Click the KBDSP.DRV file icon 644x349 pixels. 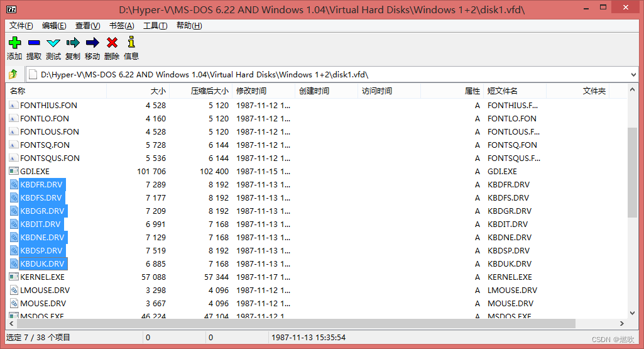[x=14, y=250]
